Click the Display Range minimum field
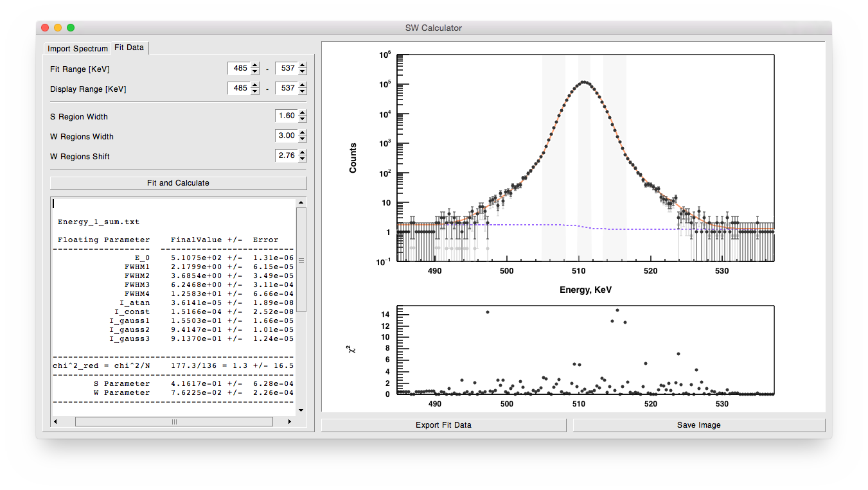The width and height of the screenshot is (868, 490). 238,89
